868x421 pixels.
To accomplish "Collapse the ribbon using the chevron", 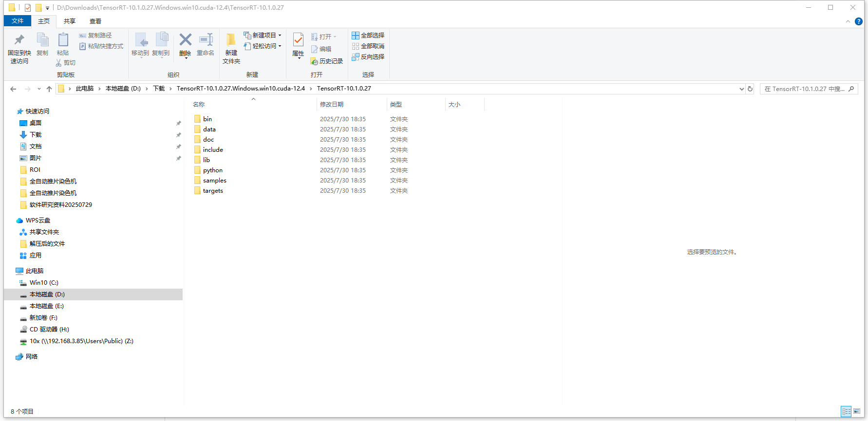I will [848, 21].
